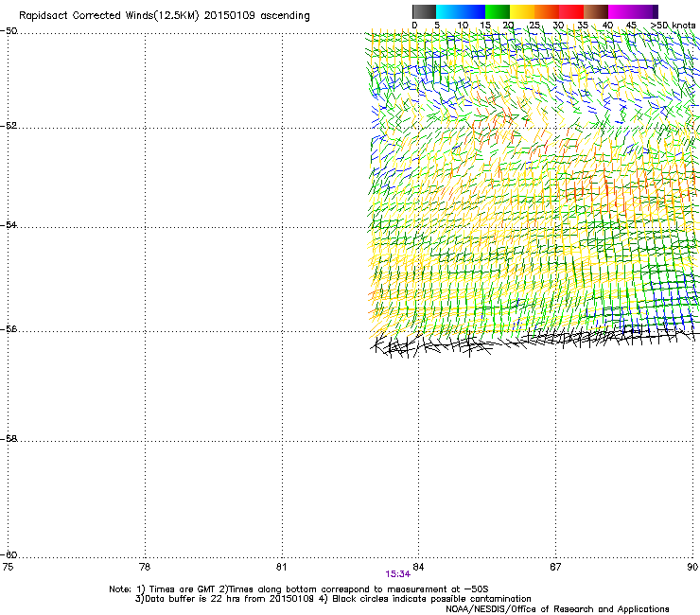Click the legend tick label '45'
The height and width of the screenshot is (615, 700).
click(631, 26)
